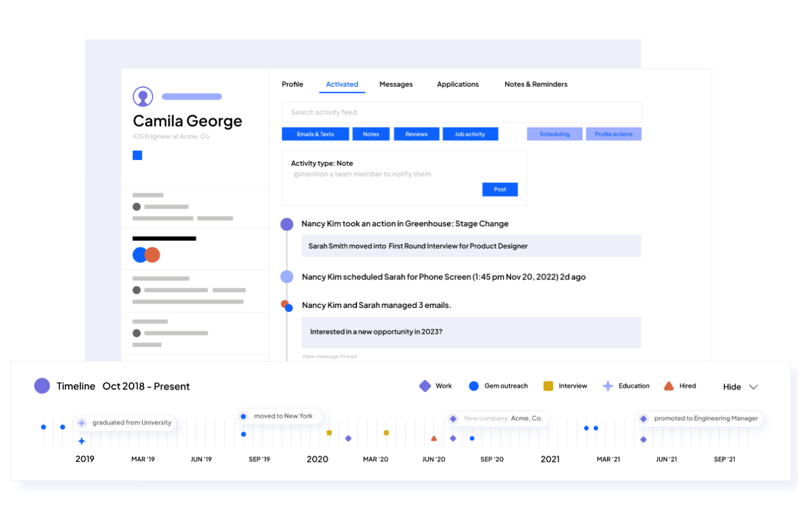The height and width of the screenshot is (532, 798).
Task: Click the profile avatar icon above Camila George
Action: [143, 97]
